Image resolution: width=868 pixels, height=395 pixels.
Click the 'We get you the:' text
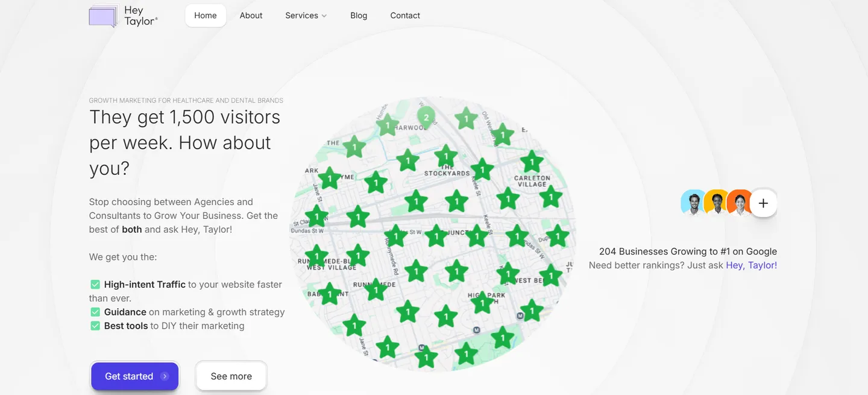pos(123,257)
